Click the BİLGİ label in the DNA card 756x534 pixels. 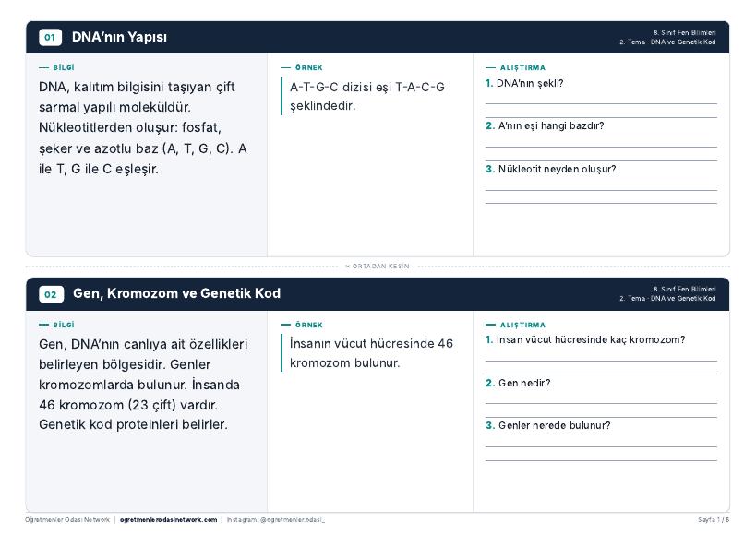click(x=64, y=68)
